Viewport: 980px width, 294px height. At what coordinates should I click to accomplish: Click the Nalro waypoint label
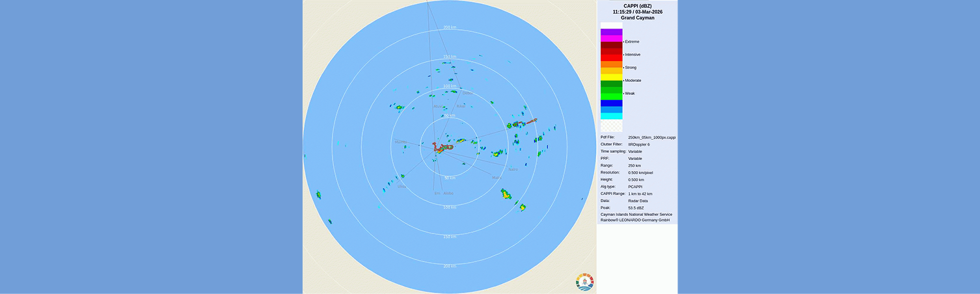[x=513, y=169]
